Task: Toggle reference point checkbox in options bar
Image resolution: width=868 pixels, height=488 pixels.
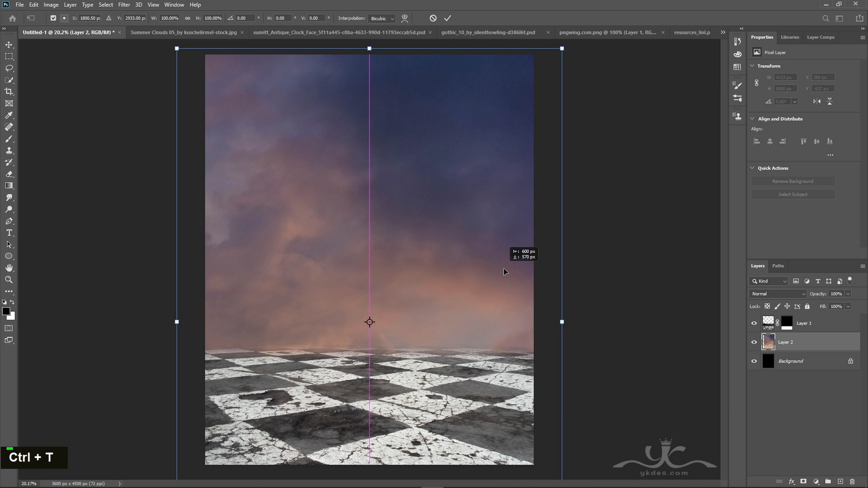Action: point(53,18)
